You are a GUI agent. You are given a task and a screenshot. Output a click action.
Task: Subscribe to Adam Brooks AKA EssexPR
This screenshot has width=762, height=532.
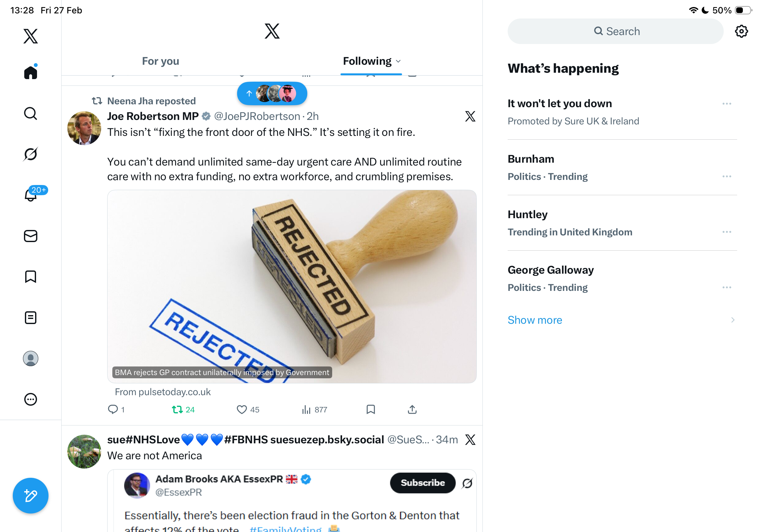click(422, 483)
